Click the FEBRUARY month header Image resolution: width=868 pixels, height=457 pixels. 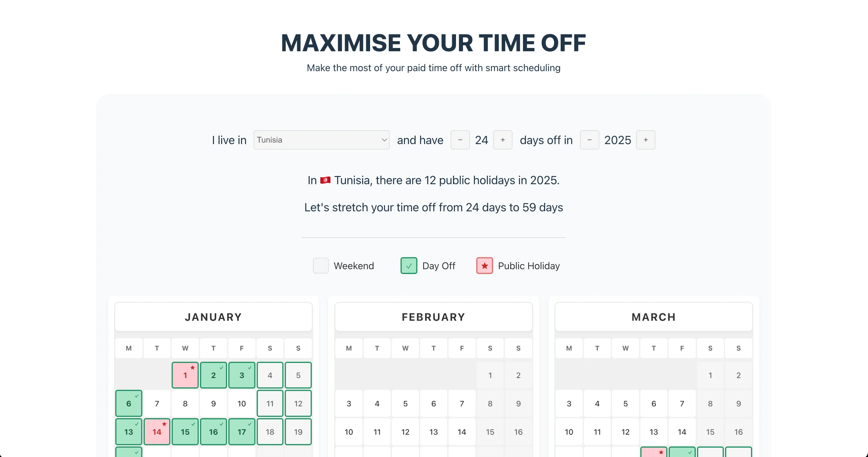(x=433, y=317)
